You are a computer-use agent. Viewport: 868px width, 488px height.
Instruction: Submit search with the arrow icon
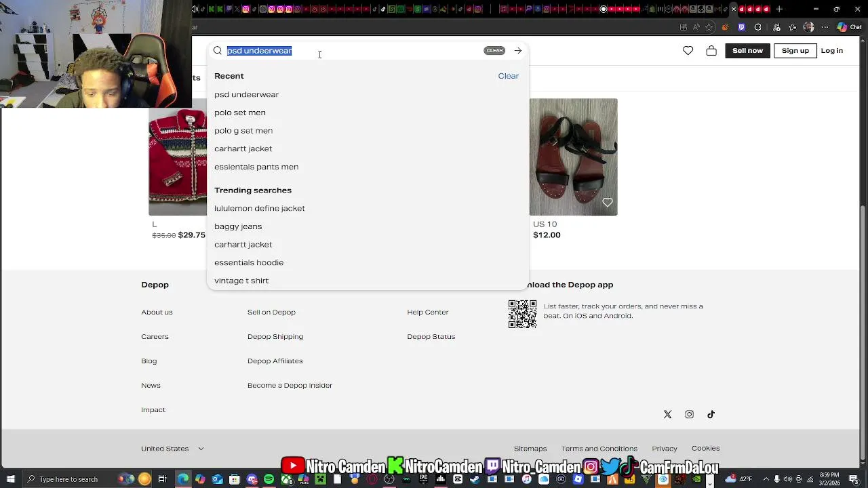(517, 51)
